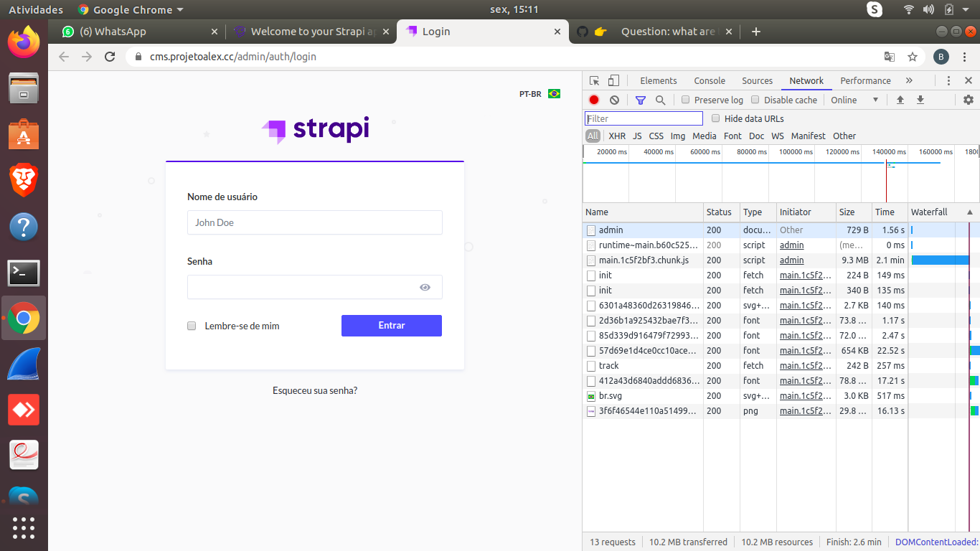
Task: Export HAR file with the download arrow
Action: [920, 100]
